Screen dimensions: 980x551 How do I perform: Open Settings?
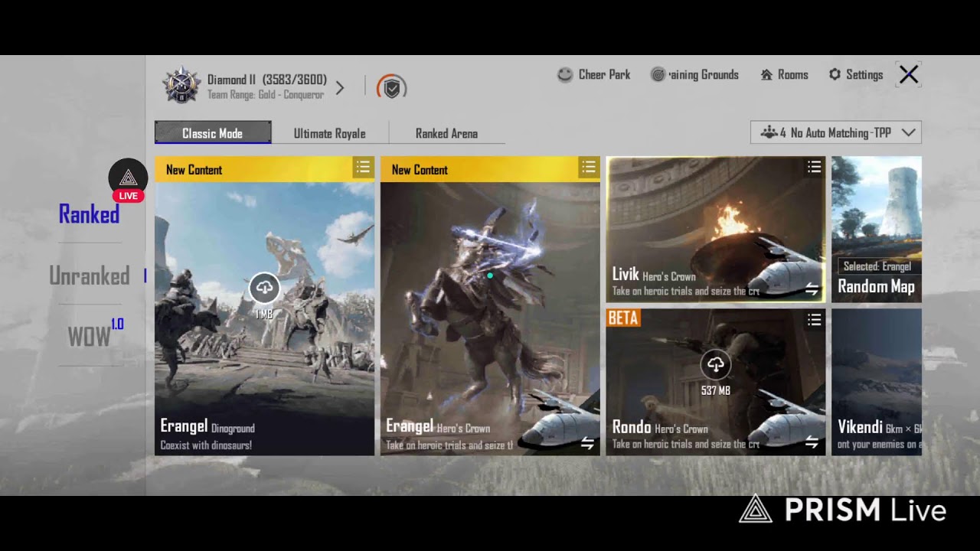click(856, 75)
